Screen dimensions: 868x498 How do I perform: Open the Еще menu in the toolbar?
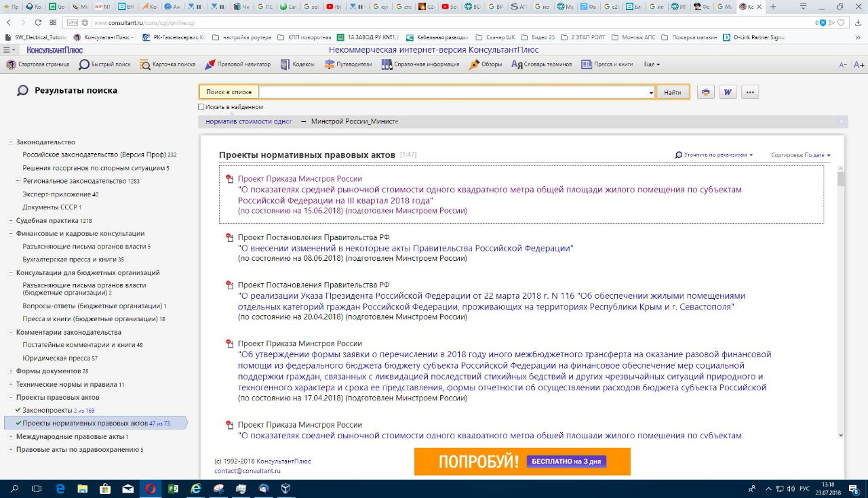click(x=651, y=64)
